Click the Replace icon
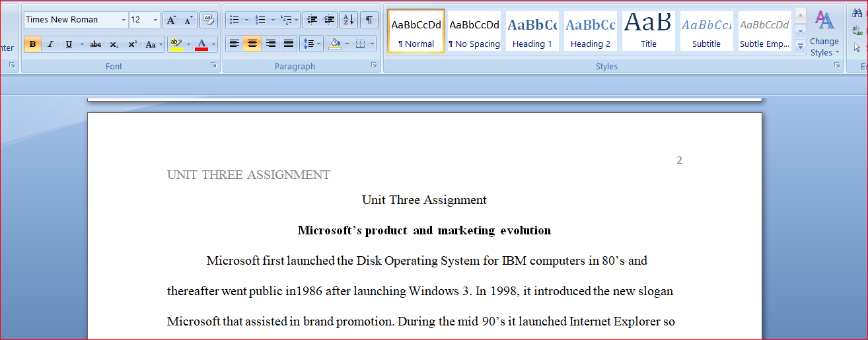Image resolution: width=868 pixels, height=340 pixels. [859, 31]
